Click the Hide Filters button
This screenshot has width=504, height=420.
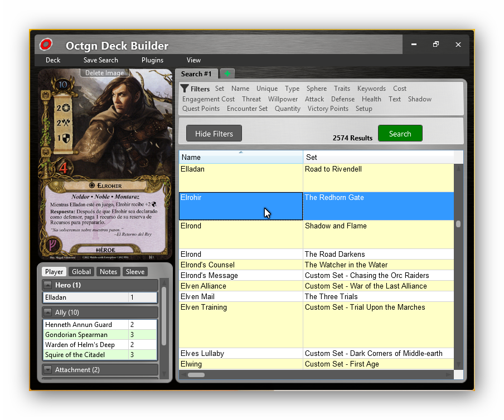[x=214, y=134]
